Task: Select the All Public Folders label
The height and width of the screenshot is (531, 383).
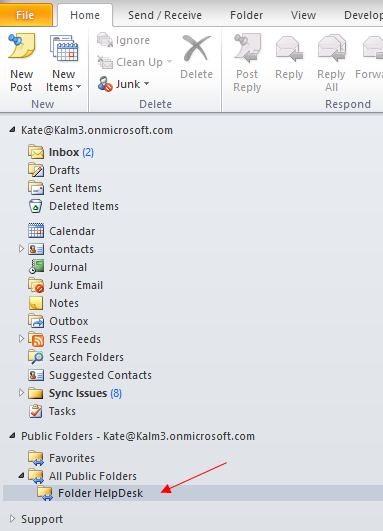Action: (93, 476)
